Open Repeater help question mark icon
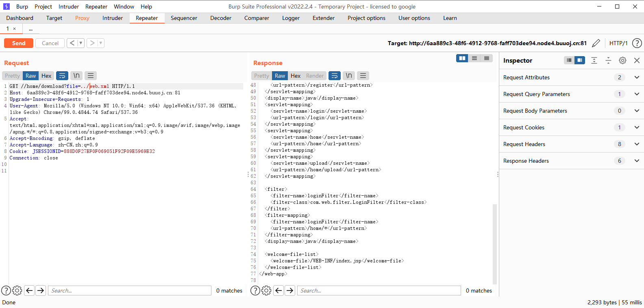 pos(637,43)
